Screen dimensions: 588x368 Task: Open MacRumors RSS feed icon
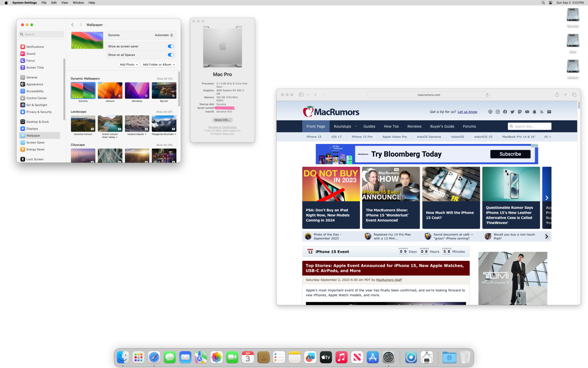[542, 112]
